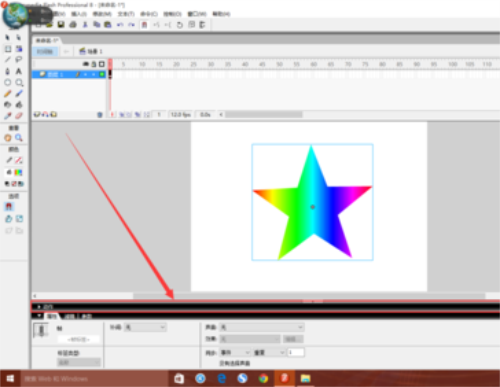The width and height of the screenshot is (500, 387).
Task: Click the frame label input field
Action: click(x=78, y=340)
